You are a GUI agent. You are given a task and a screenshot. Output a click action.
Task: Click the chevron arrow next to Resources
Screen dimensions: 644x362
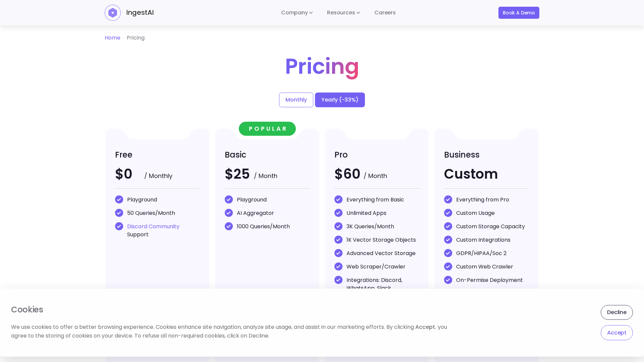[358, 13]
